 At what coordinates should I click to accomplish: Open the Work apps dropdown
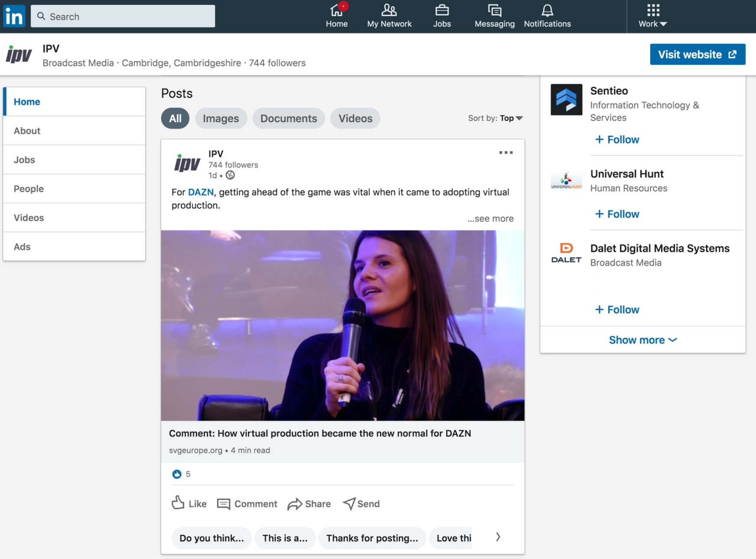pos(652,16)
